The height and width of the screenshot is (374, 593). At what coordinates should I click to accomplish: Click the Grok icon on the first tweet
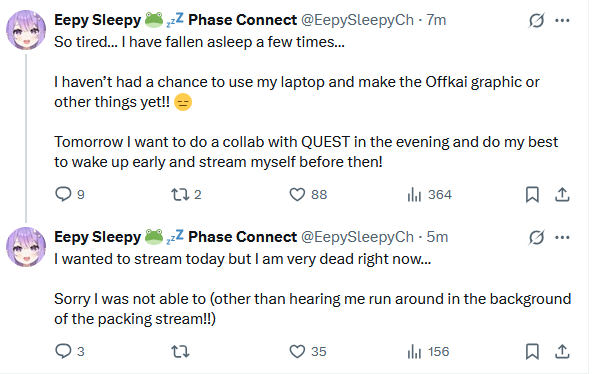536,20
